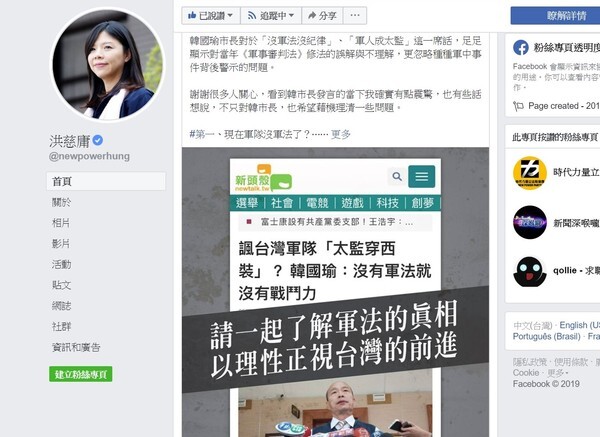Open 影片 in the left page menu
The image size is (600, 437).
click(x=61, y=244)
